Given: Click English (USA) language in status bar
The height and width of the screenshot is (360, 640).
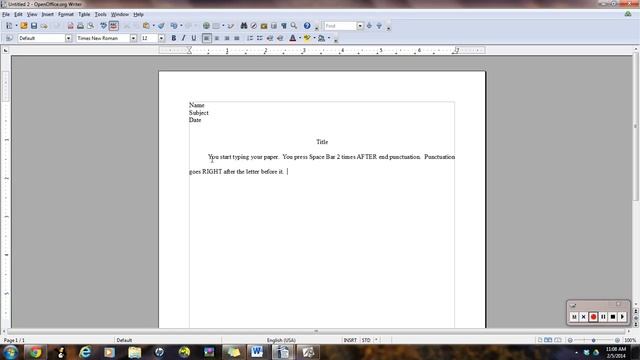Looking at the screenshot, I should [x=281, y=340].
